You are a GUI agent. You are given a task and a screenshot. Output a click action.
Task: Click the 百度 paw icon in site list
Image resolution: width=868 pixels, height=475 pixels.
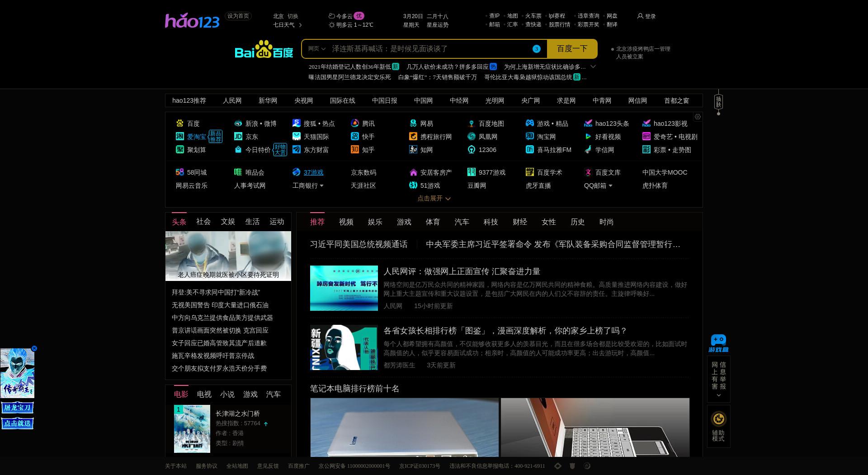(180, 123)
